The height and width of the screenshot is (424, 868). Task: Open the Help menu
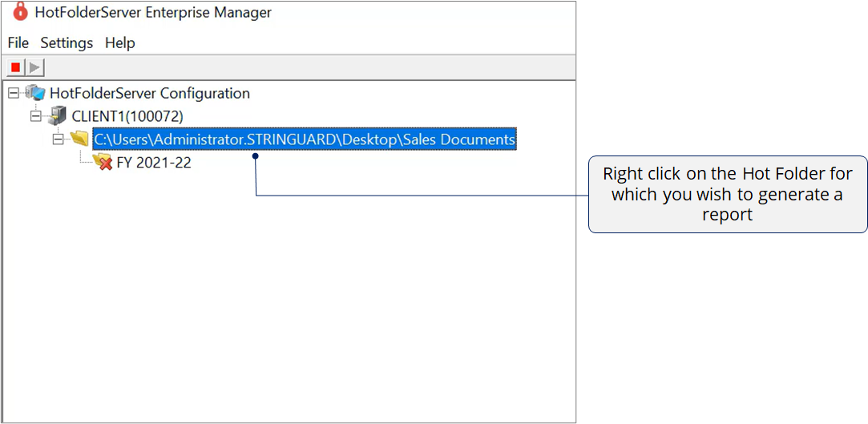[x=120, y=42]
